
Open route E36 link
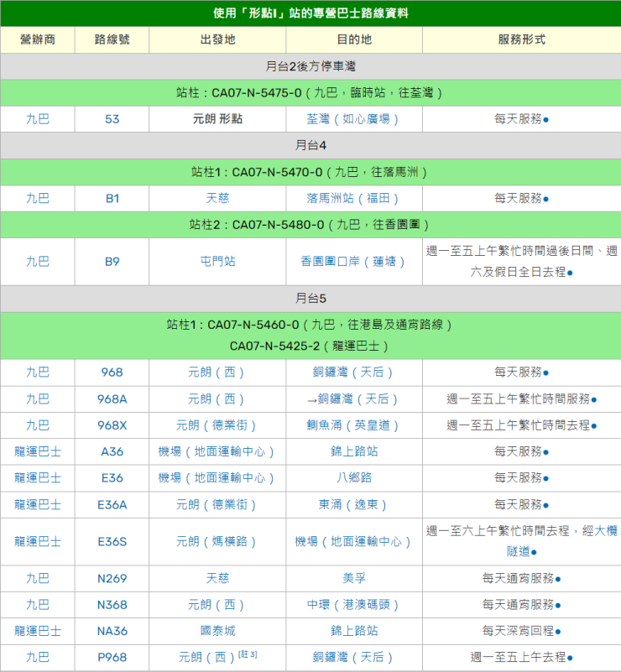coord(112,478)
